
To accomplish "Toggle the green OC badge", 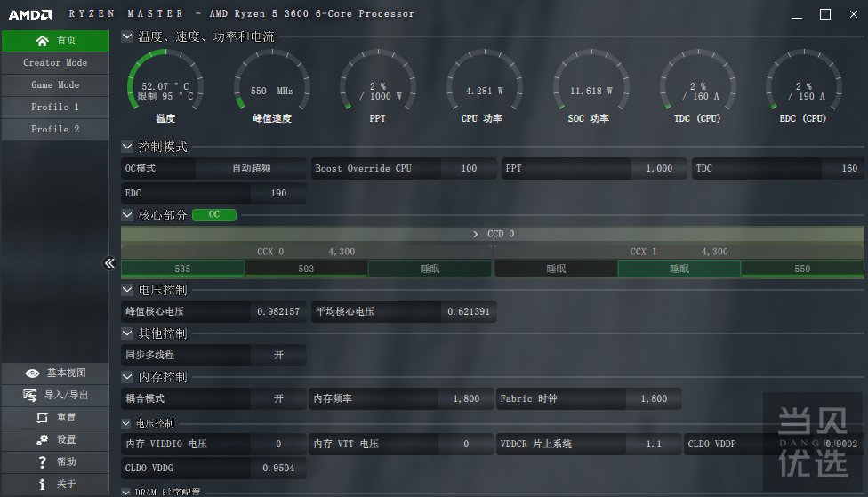I will [214, 215].
